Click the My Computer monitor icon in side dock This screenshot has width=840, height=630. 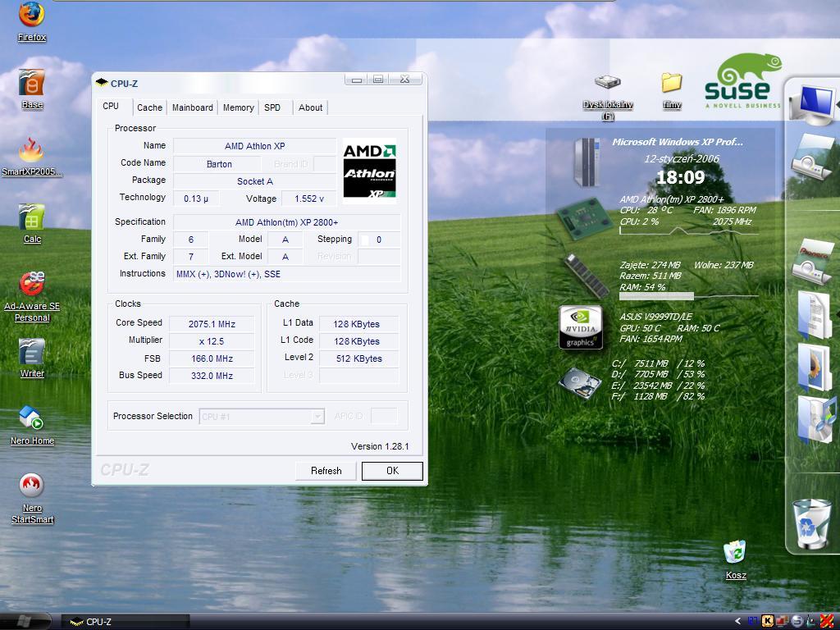click(815, 104)
